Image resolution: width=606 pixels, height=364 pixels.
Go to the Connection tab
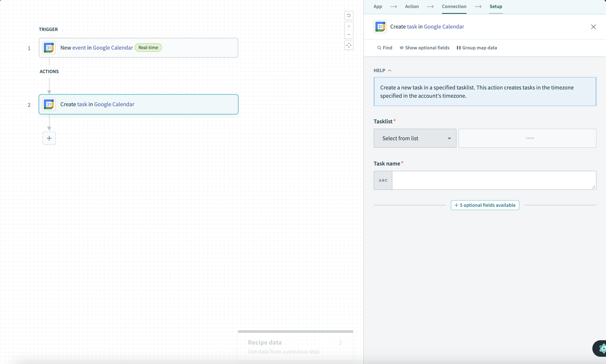click(x=454, y=7)
